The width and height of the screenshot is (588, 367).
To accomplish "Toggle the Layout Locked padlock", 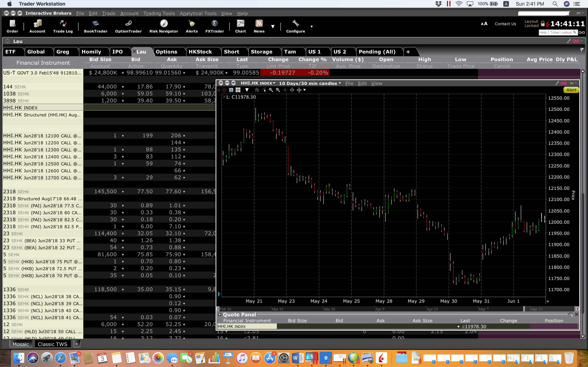I will point(542,24).
